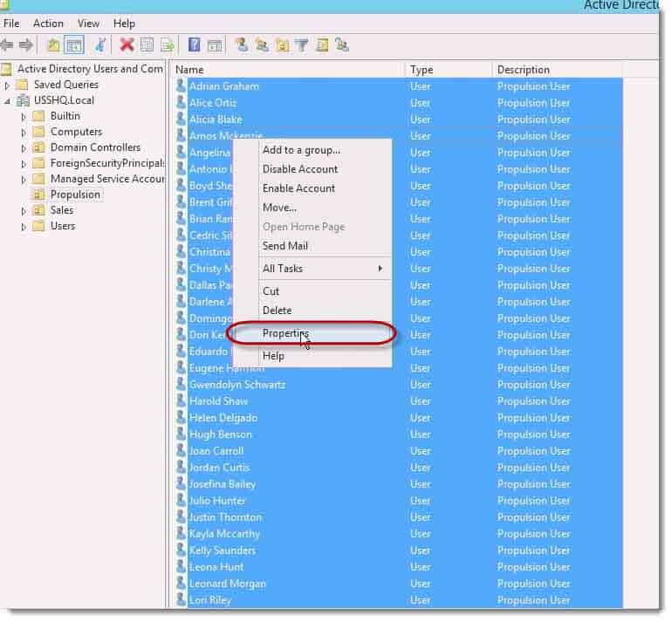
Task: Click the Create new organizational unit icon
Action: 283,45
